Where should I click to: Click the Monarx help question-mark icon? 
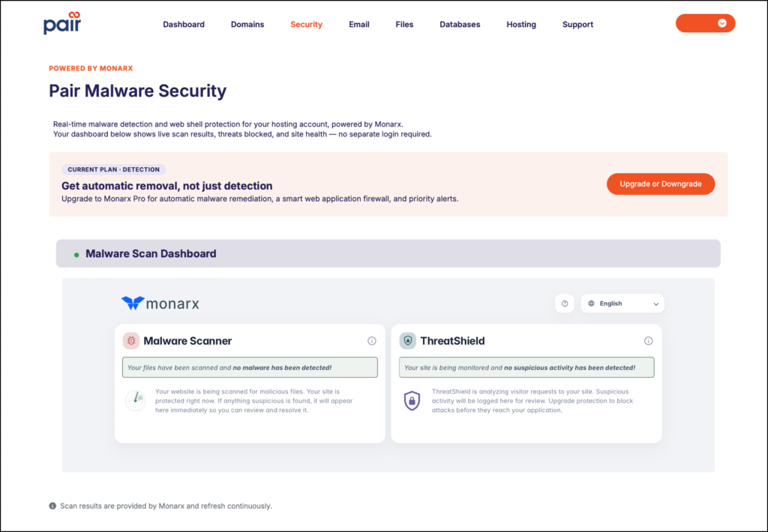[564, 303]
